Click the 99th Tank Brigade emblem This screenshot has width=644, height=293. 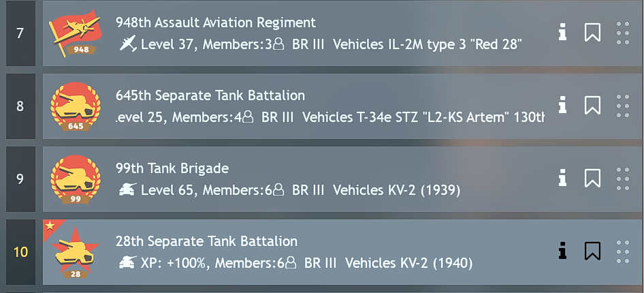[x=76, y=179]
